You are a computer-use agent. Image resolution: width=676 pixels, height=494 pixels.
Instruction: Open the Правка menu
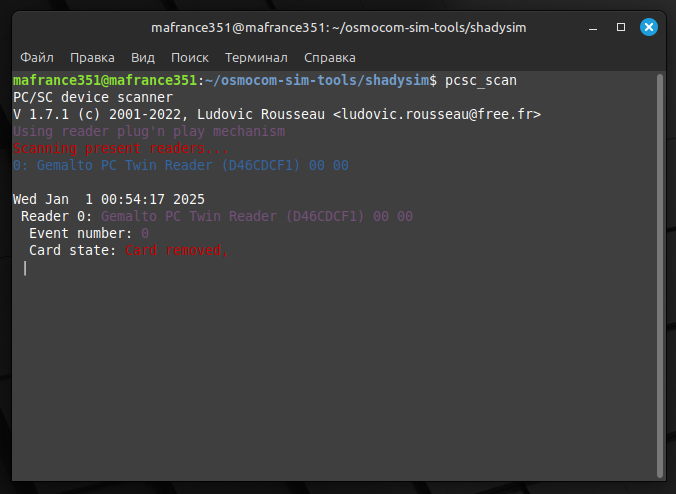pos(92,58)
